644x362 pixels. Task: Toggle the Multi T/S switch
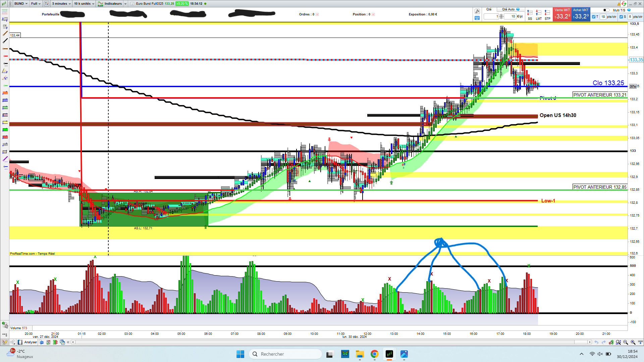tap(606, 10)
